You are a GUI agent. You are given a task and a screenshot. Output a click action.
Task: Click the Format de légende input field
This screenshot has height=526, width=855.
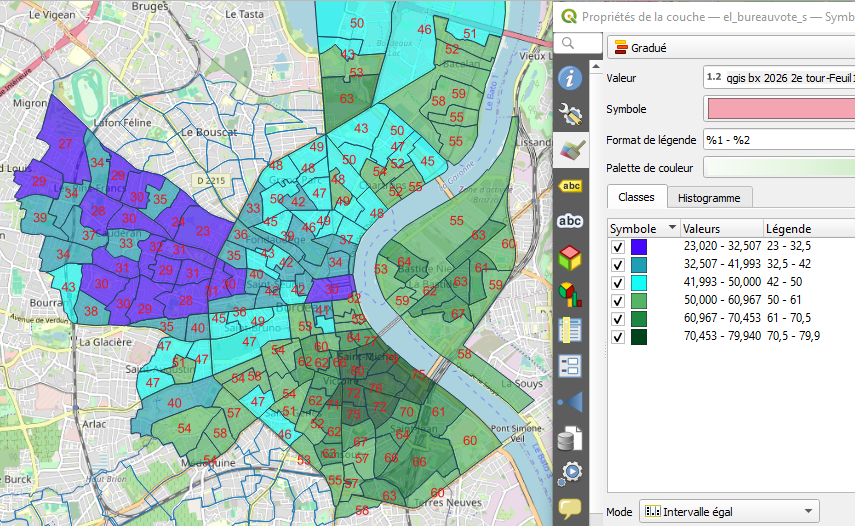[x=779, y=140]
